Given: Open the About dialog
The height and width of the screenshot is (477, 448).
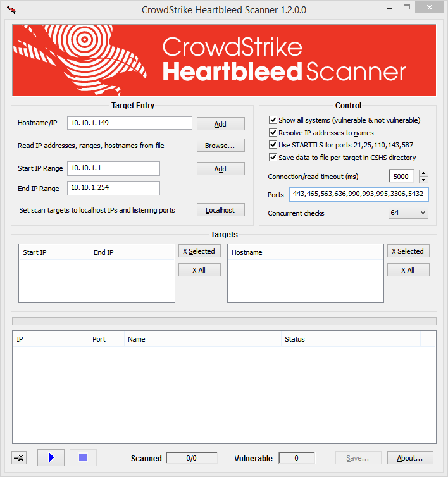Looking at the screenshot, I should pyautogui.click(x=410, y=458).
